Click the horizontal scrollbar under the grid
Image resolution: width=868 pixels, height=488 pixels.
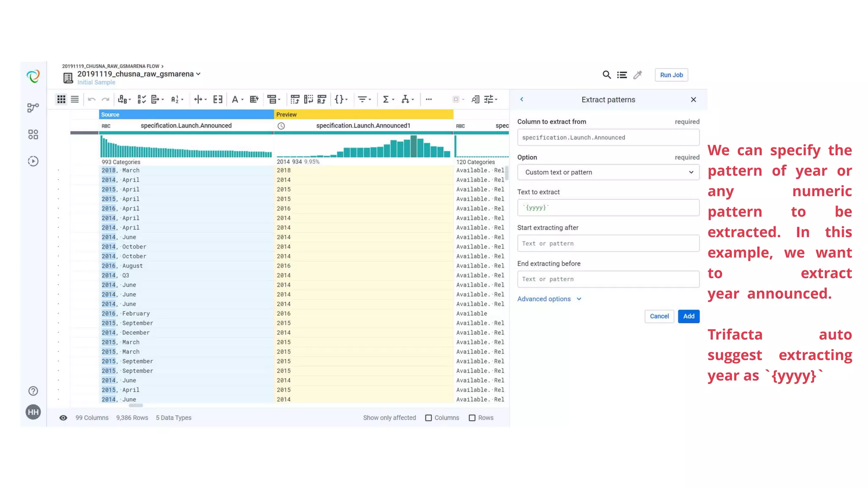click(136, 406)
